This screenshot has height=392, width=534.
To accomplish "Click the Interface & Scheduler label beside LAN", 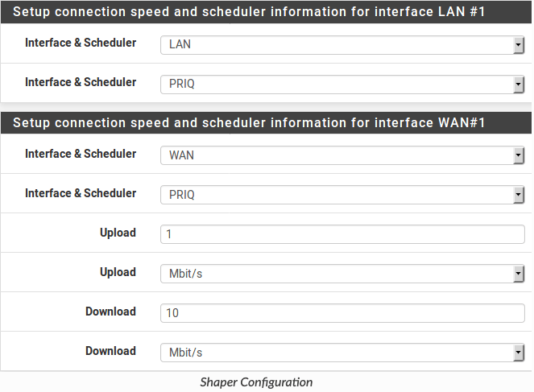I will click(x=81, y=43).
